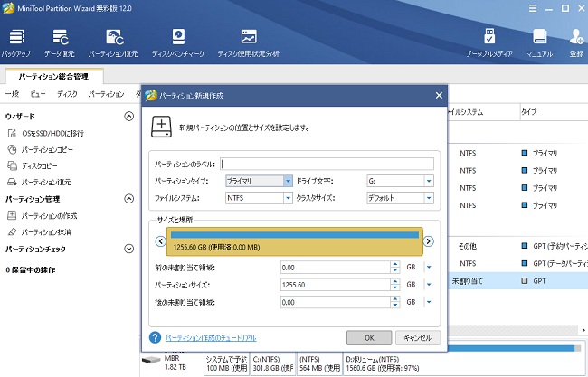Select the unallocated (未割り当て) GPT row
Image resolution: width=588 pixels, height=377 pixels.
[x=517, y=280]
